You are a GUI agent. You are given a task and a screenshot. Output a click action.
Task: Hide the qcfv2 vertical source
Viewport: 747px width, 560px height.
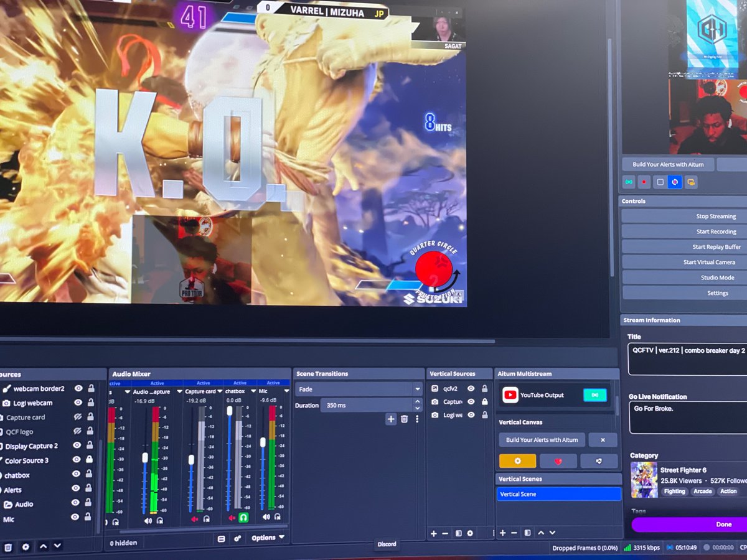pos(471,388)
